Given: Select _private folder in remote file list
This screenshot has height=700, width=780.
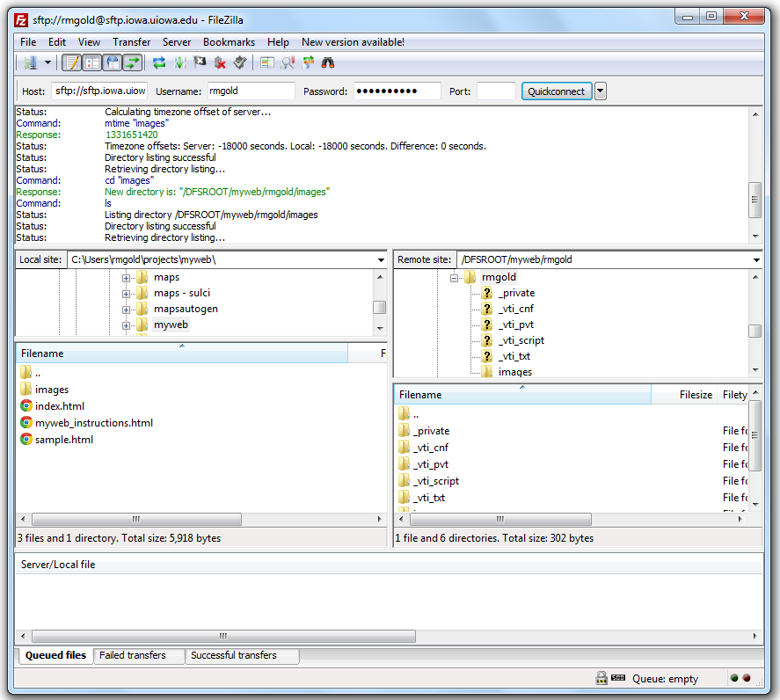Looking at the screenshot, I should [431, 431].
